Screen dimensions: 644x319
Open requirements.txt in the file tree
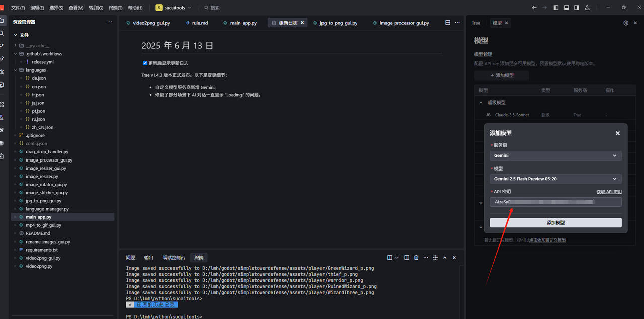[x=42, y=250]
